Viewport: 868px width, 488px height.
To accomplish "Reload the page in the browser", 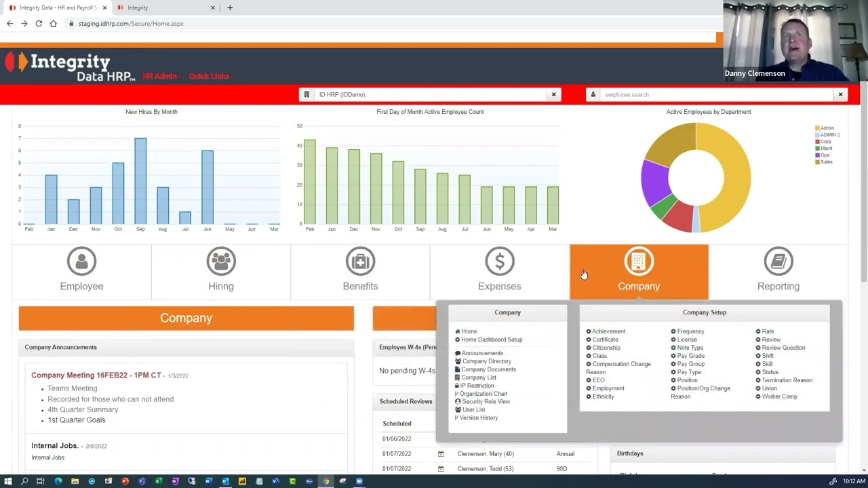I will 39,24.
